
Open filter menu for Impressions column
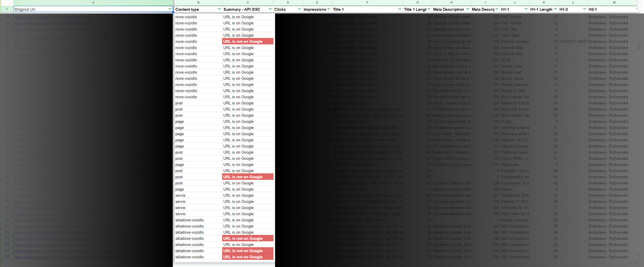pyautogui.click(x=329, y=9)
